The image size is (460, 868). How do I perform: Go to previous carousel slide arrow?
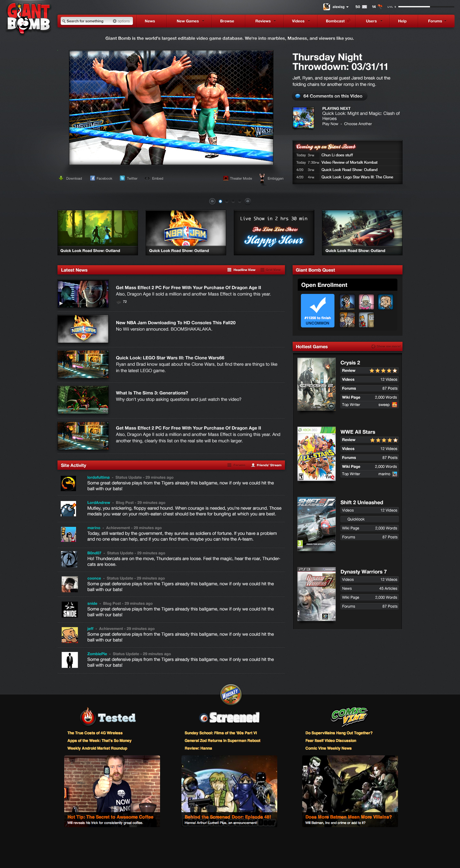pos(212,201)
